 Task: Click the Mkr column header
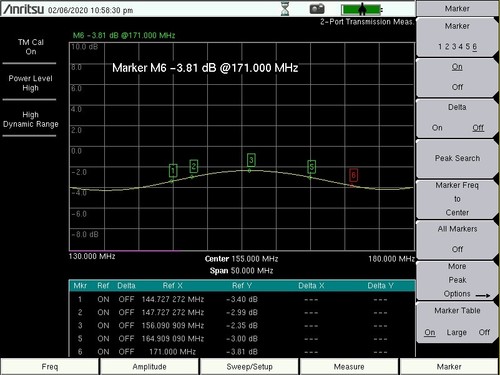pos(80,286)
